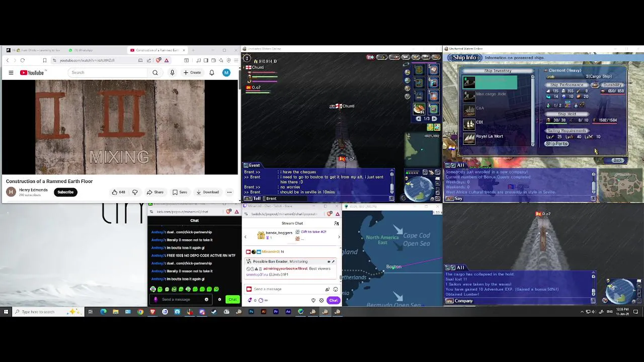Switch to the I am Otodu browser tab
Screen dimensions: 644x362
point(35,50)
